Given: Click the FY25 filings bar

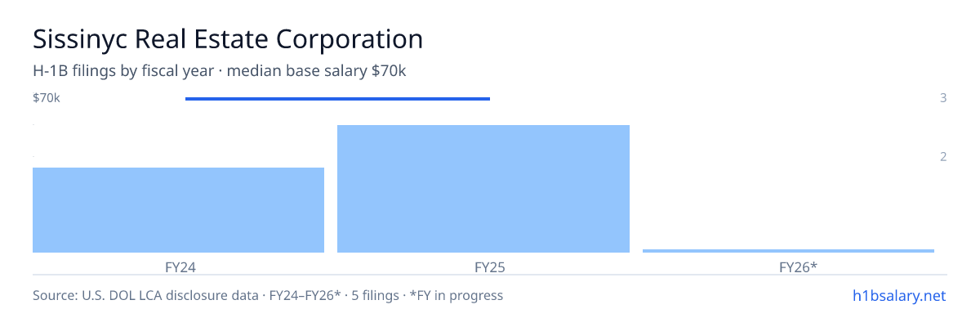Looking at the screenshot, I should click(483, 189).
